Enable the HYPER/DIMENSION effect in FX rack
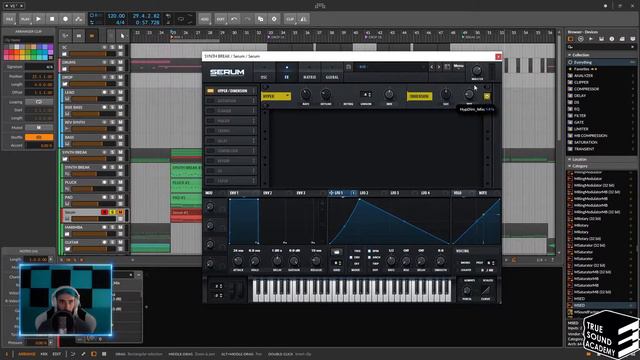 [x=210, y=91]
